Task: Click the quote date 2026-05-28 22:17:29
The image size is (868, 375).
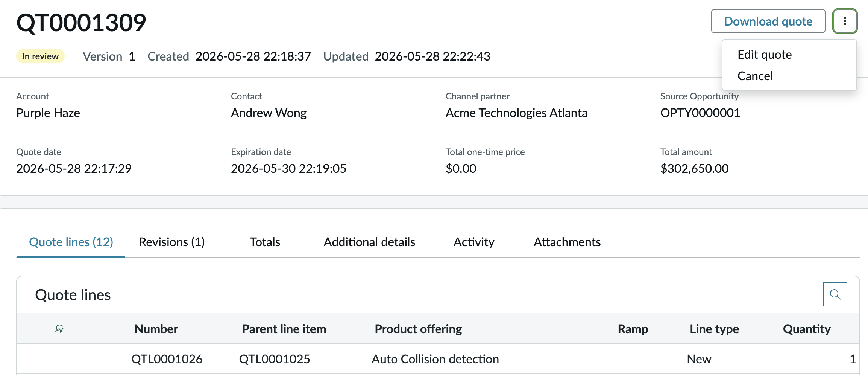Action: pos(74,169)
